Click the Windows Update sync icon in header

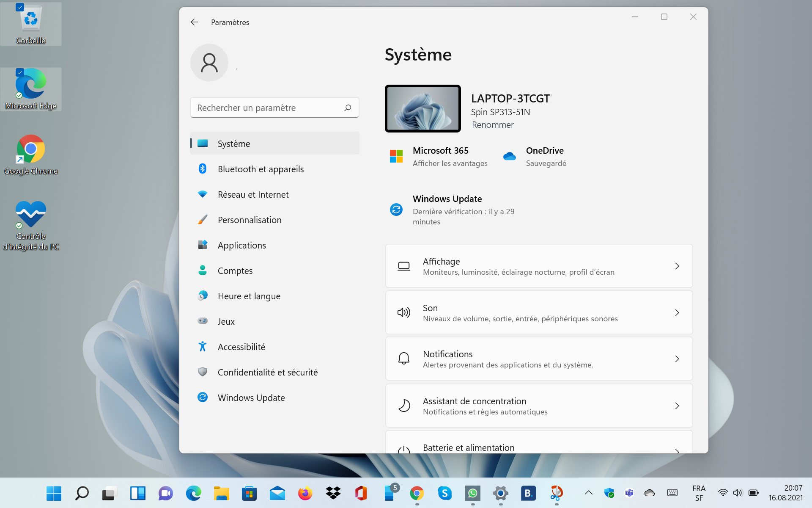396,210
